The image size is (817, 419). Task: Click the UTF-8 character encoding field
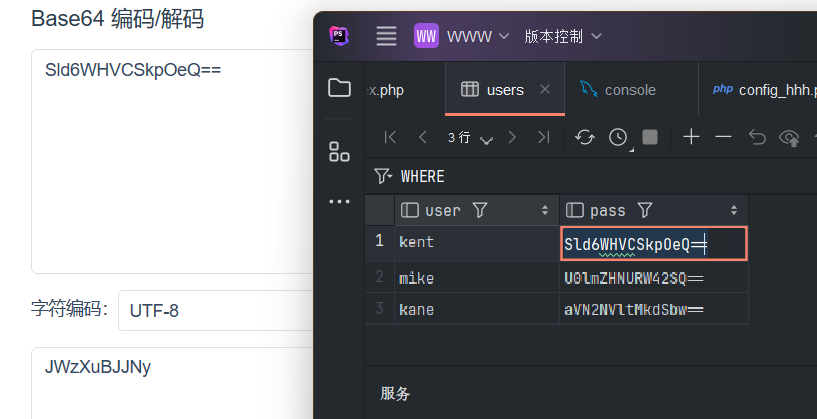(x=210, y=310)
